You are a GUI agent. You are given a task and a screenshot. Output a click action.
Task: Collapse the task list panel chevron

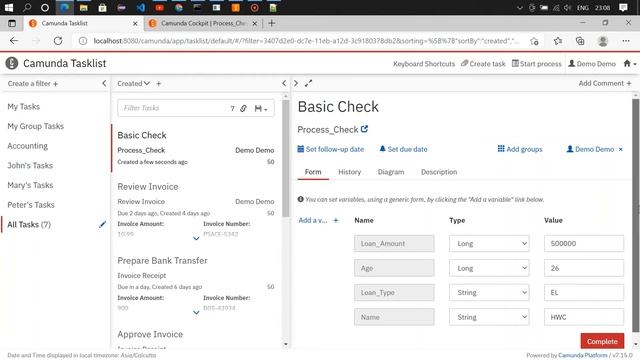point(284,83)
